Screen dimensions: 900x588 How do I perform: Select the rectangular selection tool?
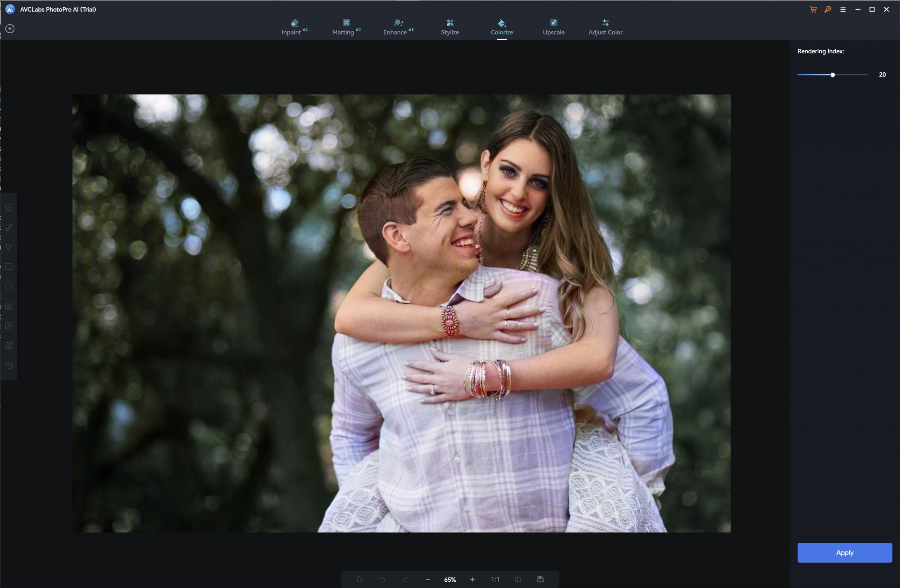tap(9, 267)
